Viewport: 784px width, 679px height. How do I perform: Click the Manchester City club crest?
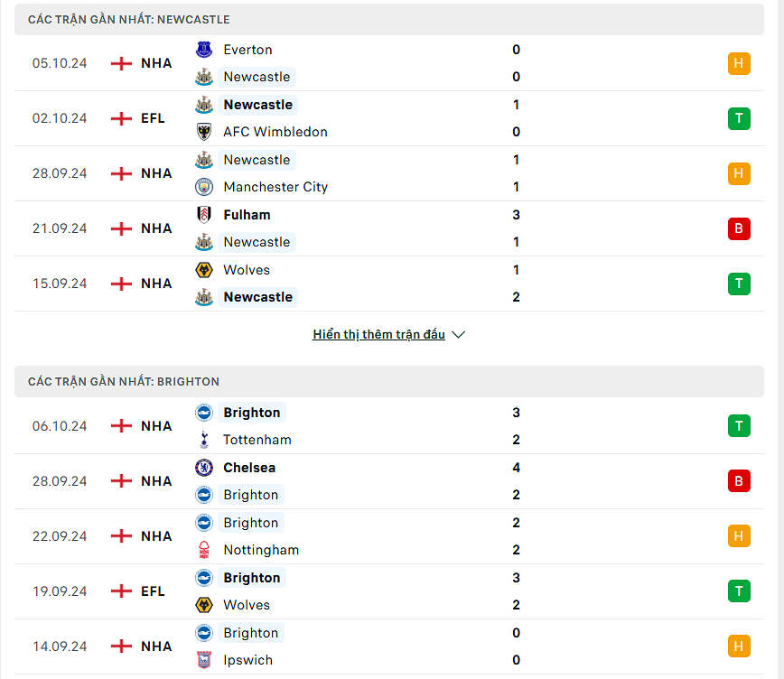click(204, 187)
